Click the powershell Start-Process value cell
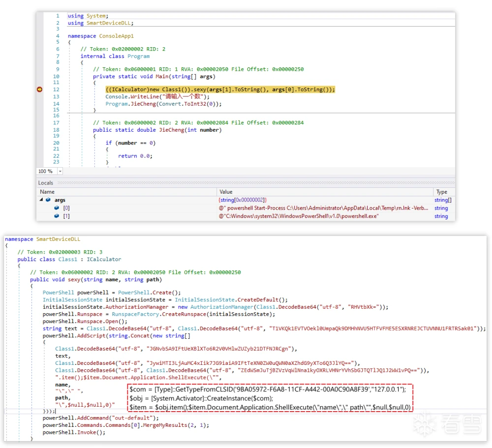The height and width of the screenshot is (448, 492). click(x=324, y=208)
